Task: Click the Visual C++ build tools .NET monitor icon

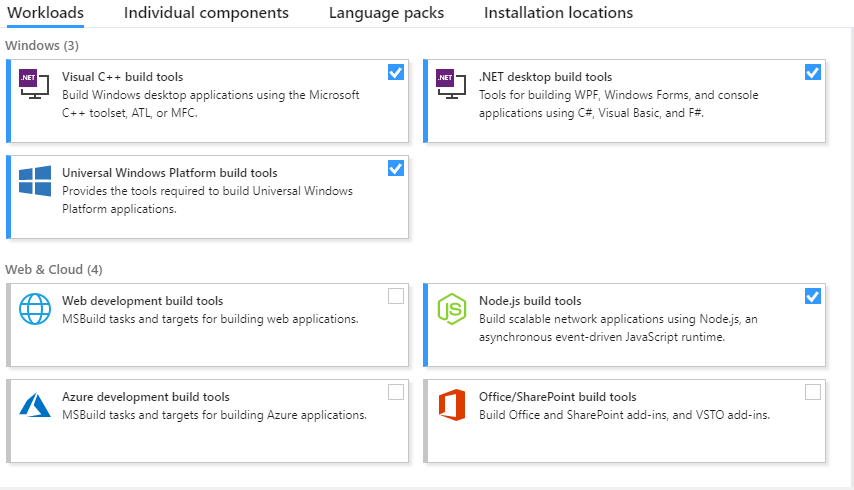Action: 34,84
